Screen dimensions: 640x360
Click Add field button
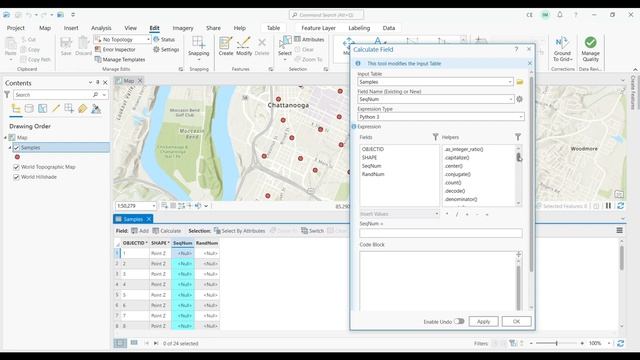tap(140, 231)
